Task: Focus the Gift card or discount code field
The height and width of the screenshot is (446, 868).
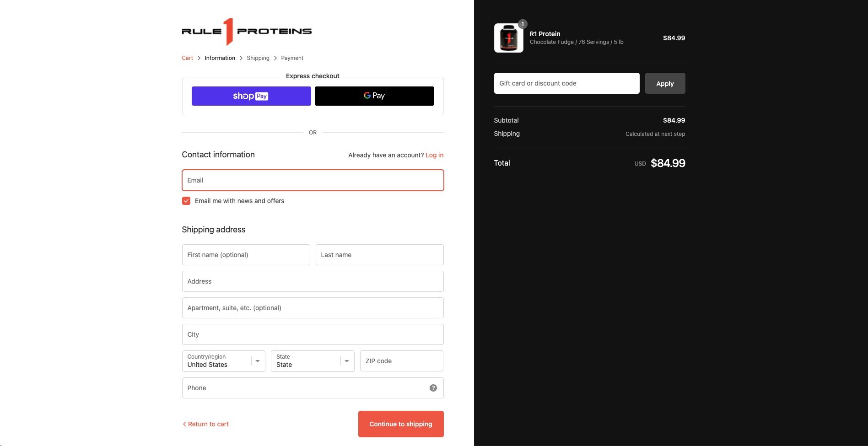Action: tap(567, 83)
